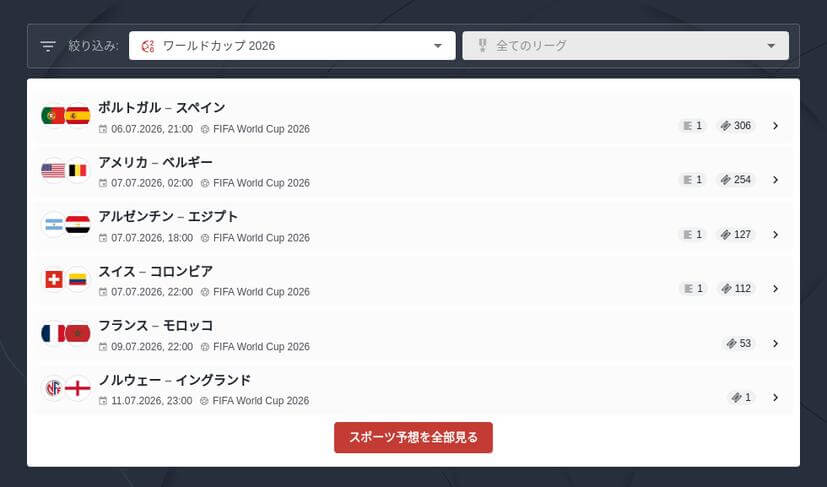Image resolution: width=827 pixels, height=487 pixels.
Task: Open the ワールドカップ 2026 dropdown
Action: [292, 46]
